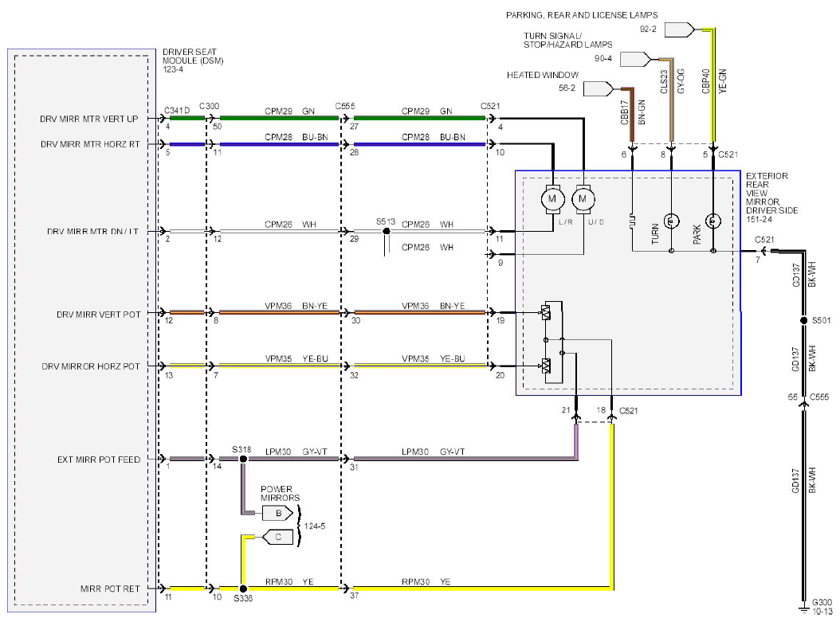
Task: Click the S318 splice dot
Action: pyautogui.click(x=243, y=459)
